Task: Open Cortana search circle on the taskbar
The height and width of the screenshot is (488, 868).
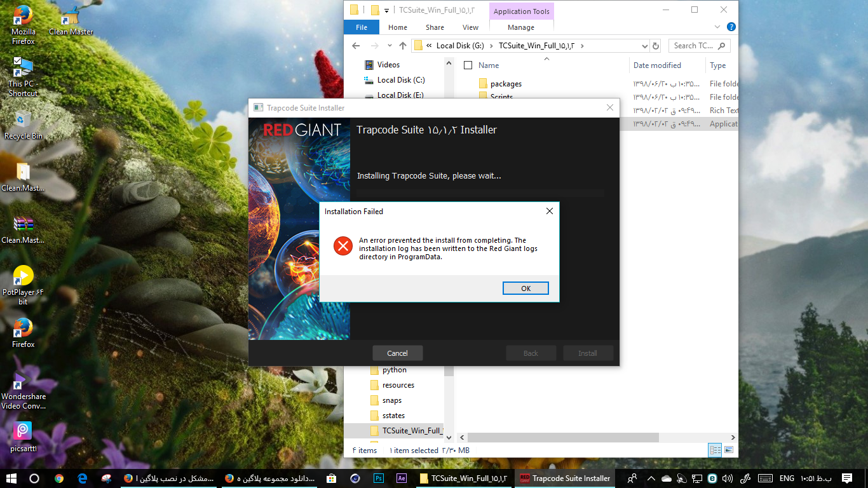Action: pos(34,478)
